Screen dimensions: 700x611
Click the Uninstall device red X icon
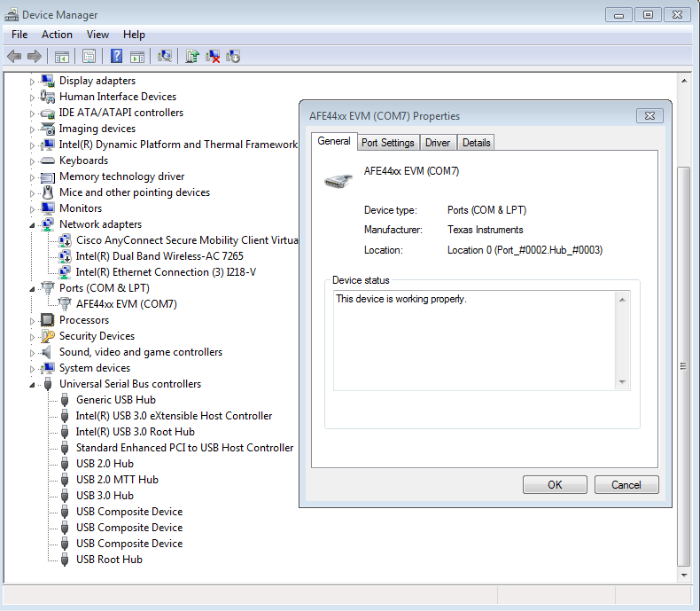[213, 56]
